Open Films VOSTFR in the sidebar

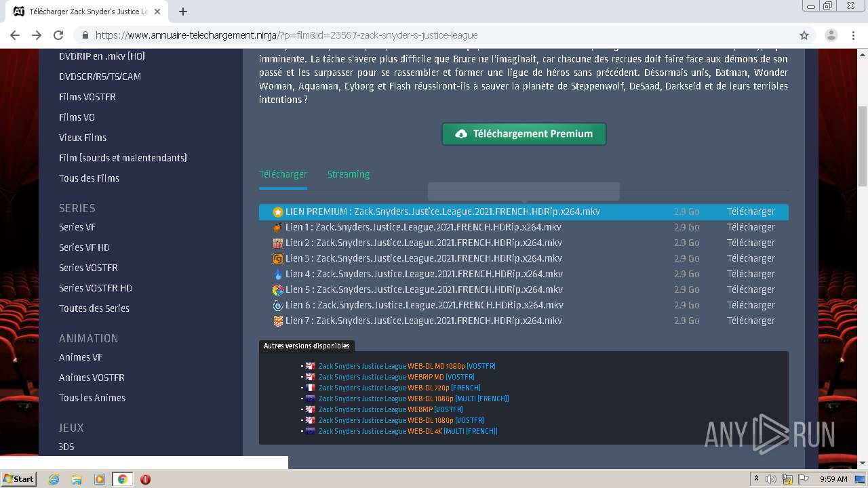(x=87, y=97)
